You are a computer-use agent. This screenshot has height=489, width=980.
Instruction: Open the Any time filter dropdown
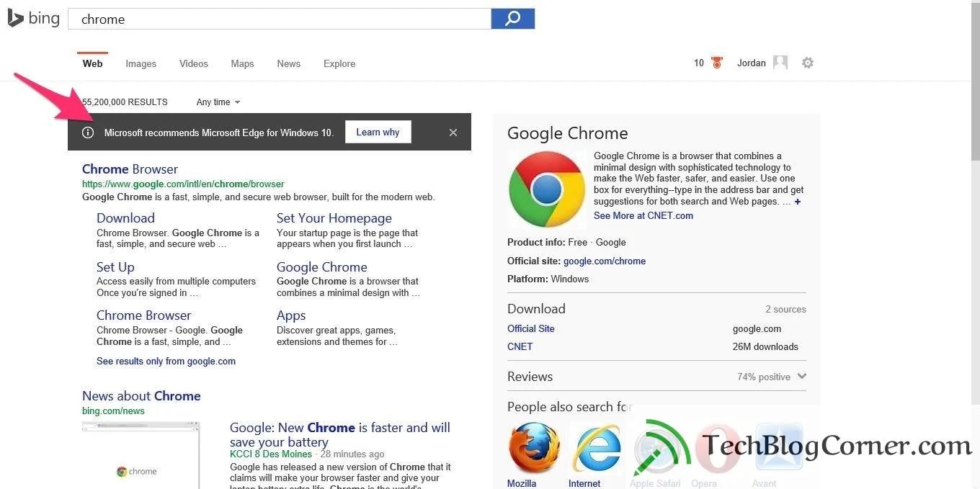[218, 102]
